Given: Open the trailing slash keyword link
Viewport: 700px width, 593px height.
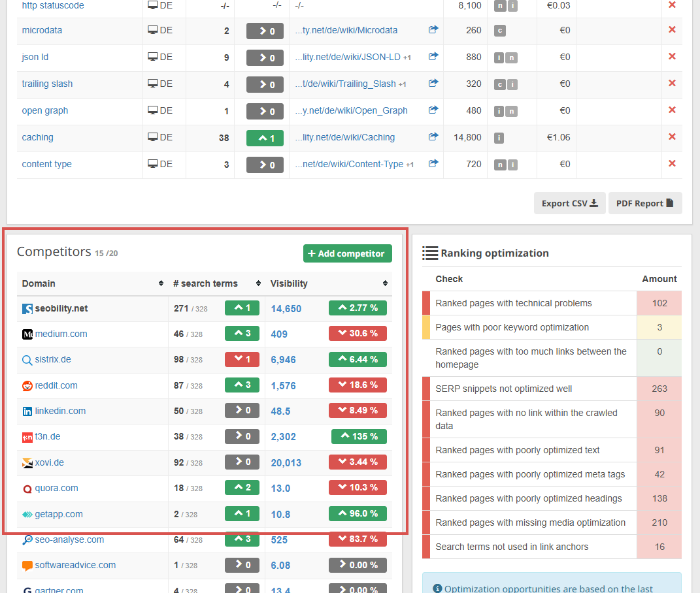Looking at the screenshot, I should pos(47,84).
